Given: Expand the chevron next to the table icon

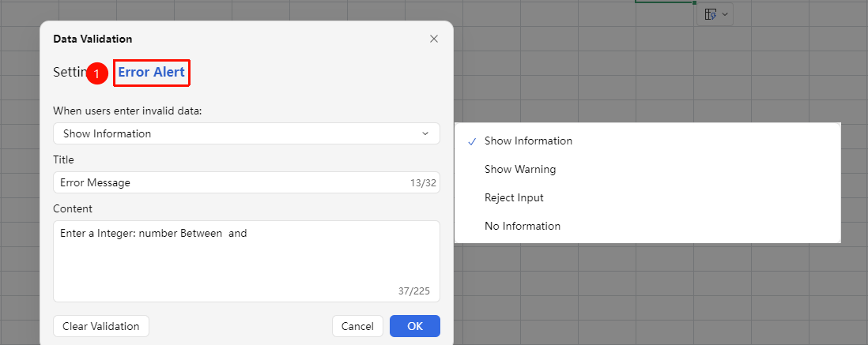Looking at the screenshot, I should 725,14.
